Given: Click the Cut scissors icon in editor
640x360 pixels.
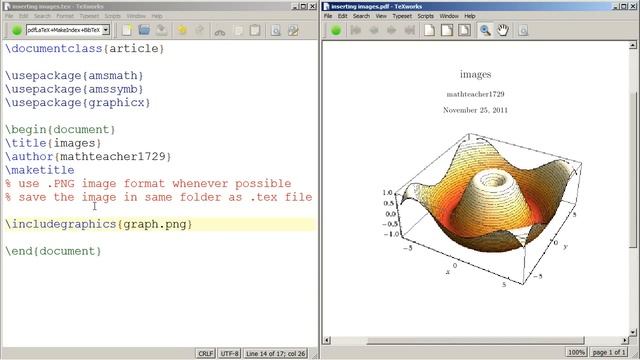Looking at the screenshot, I should click(220, 31).
